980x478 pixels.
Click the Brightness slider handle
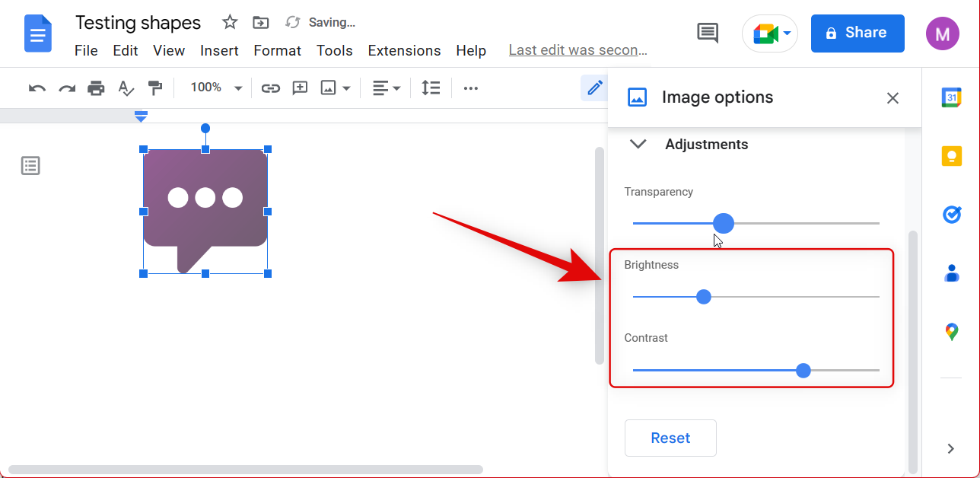click(704, 297)
